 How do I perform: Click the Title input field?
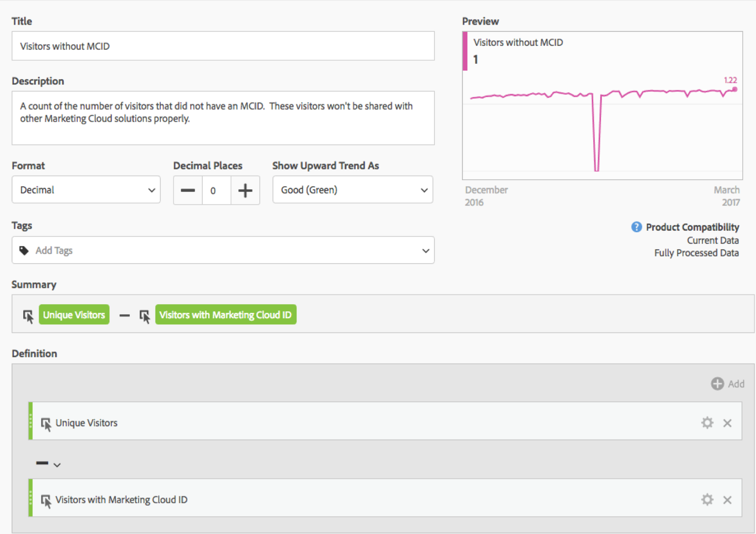pyautogui.click(x=223, y=46)
